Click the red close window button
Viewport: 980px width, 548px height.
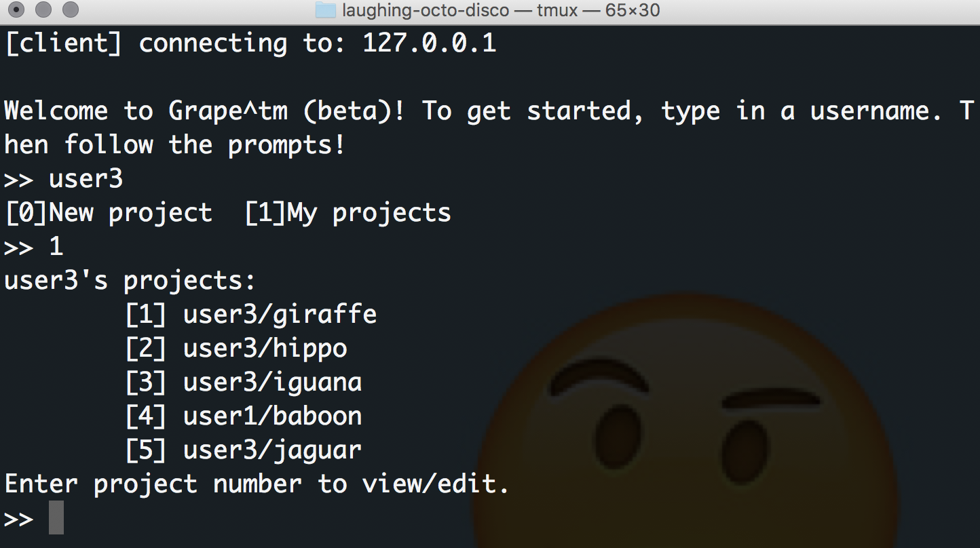[x=18, y=10]
